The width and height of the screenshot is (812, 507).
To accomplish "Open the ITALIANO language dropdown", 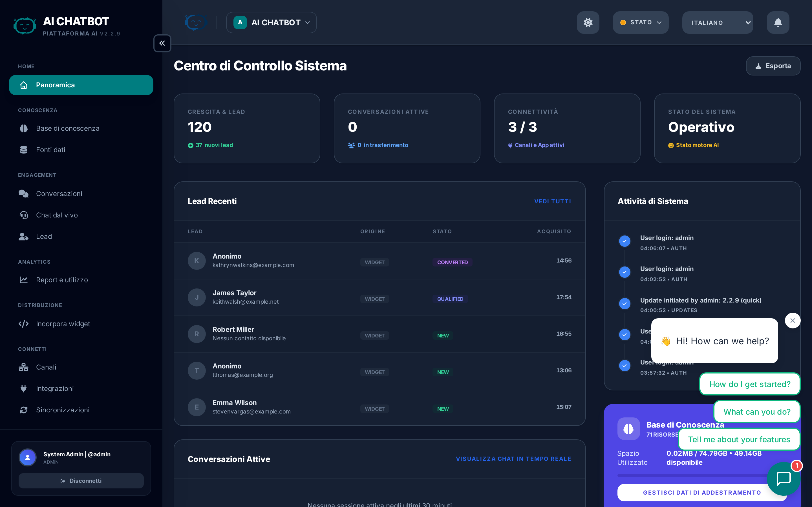I will 718,23.
